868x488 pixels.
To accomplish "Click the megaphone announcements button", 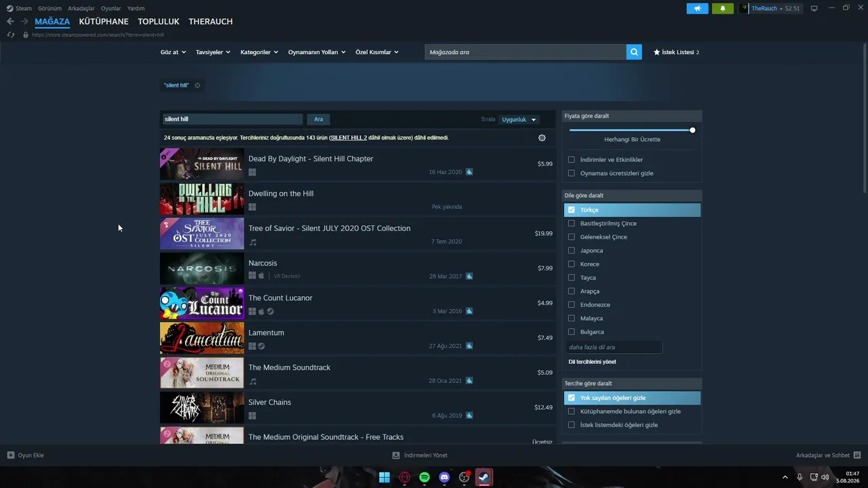I will (x=697, y=8).
